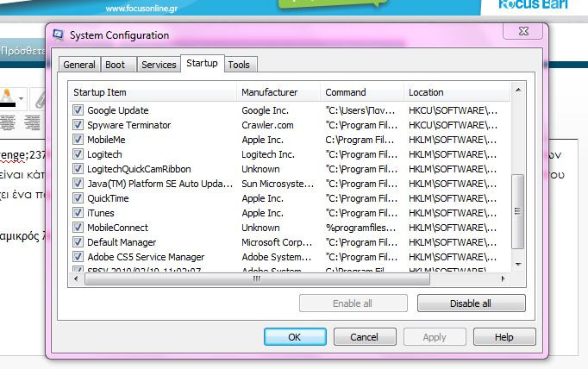Click the "C:\Users\... command cell
The image size is (588, 369).
click(360, 110)
